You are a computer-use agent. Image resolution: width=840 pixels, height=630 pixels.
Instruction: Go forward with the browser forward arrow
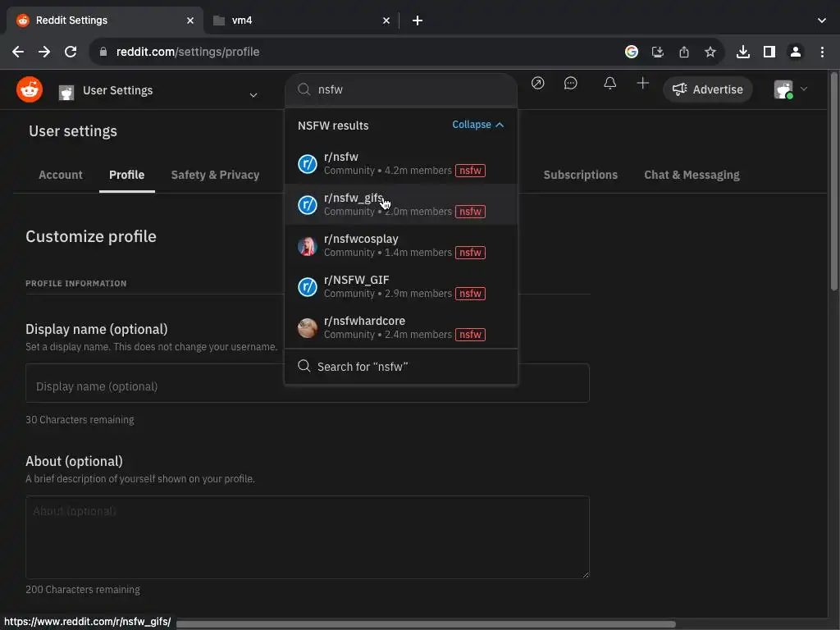[44, 52]
